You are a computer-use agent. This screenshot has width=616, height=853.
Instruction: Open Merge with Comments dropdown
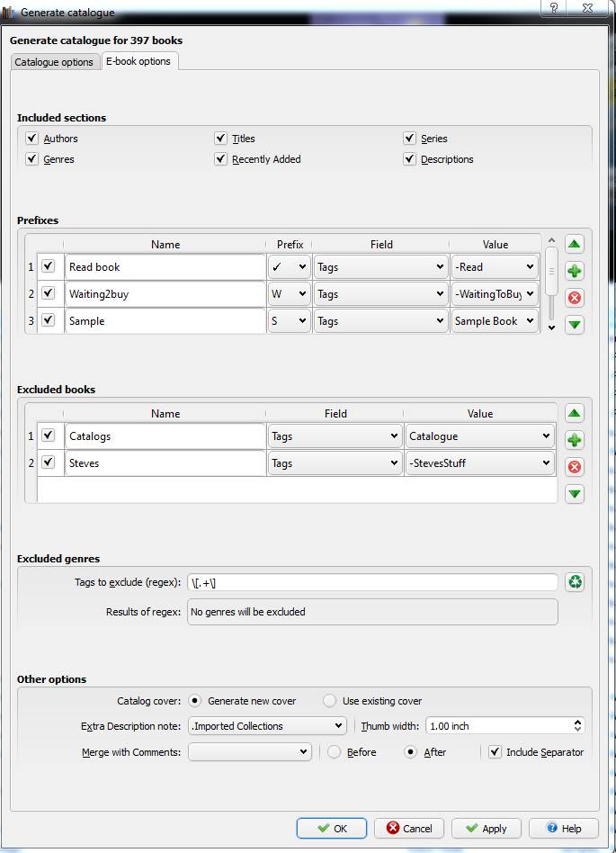coord(250,752)
